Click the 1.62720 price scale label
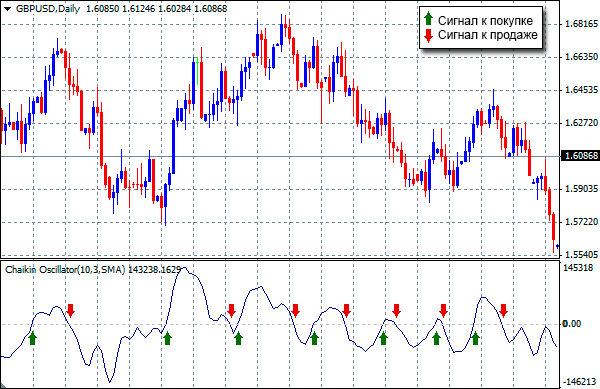Image resolution: width=600 pixels, height=389 pixels. point(581,123)
